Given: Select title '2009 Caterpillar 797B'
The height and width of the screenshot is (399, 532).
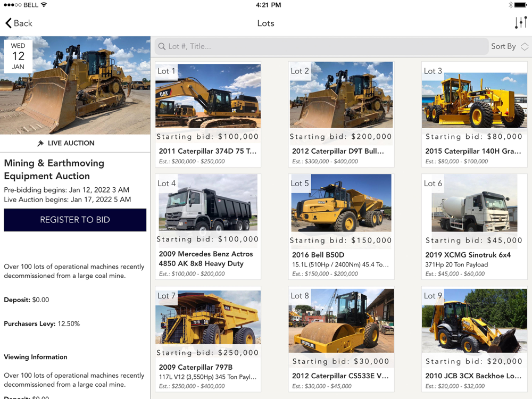Looking at the screenshot, I should tap(196, 367).
